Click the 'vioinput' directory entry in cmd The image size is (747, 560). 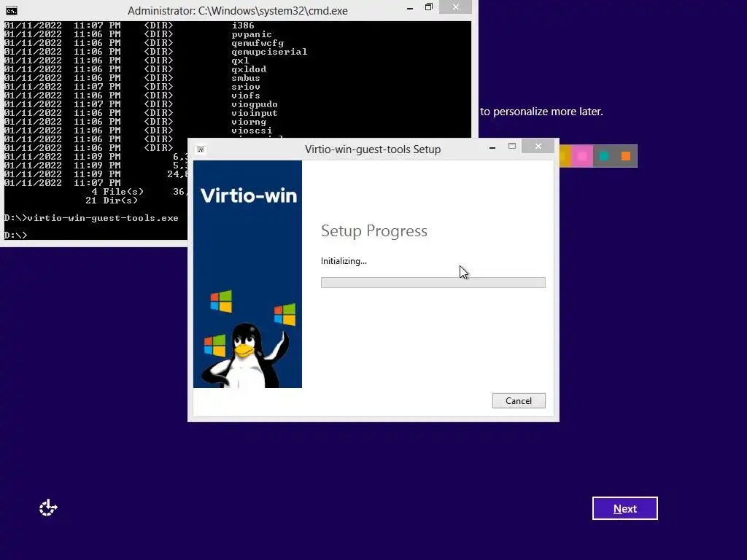pyautogui.click(x=255, y=113)
